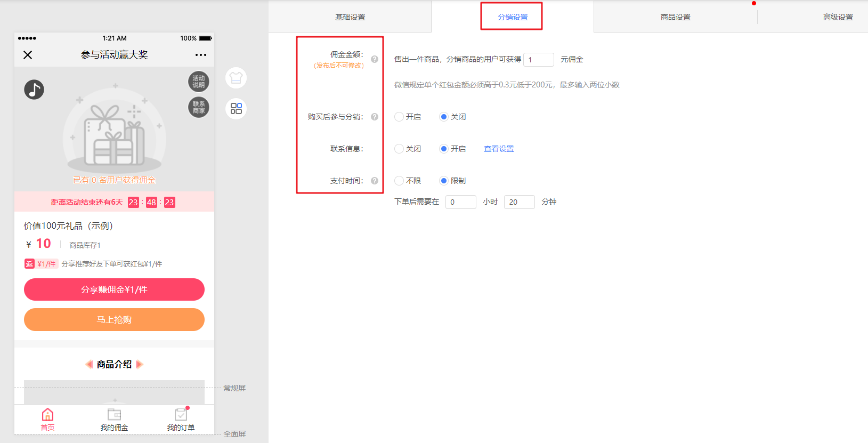The width and height of the screenshot is (868, 443).
Task: Tap the 首页 home icon in the bottom nav
Action: (x=47, y=415)
